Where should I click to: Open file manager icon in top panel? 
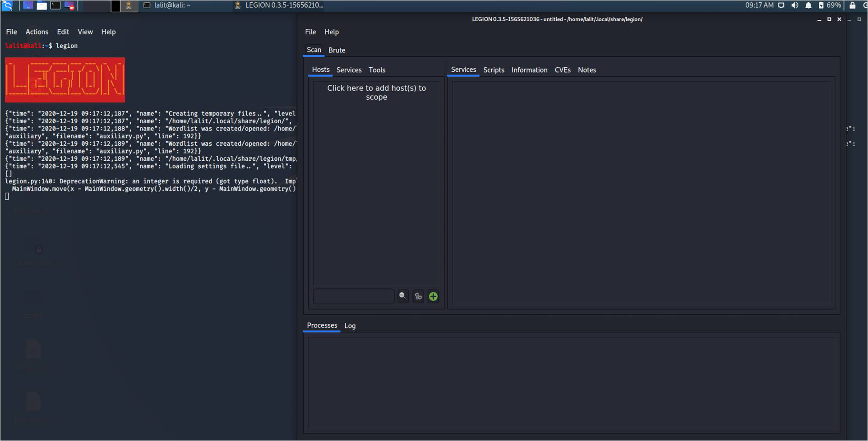[x=42, y=5]
